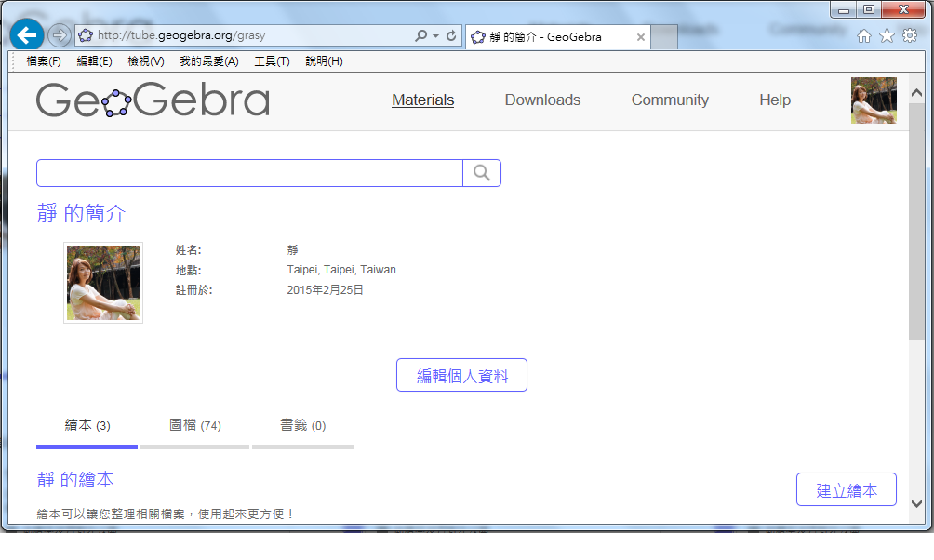This screenshot has width=934, height=560.
Task: Click the vertical scrollbar thumb
Action: [916, 221]
